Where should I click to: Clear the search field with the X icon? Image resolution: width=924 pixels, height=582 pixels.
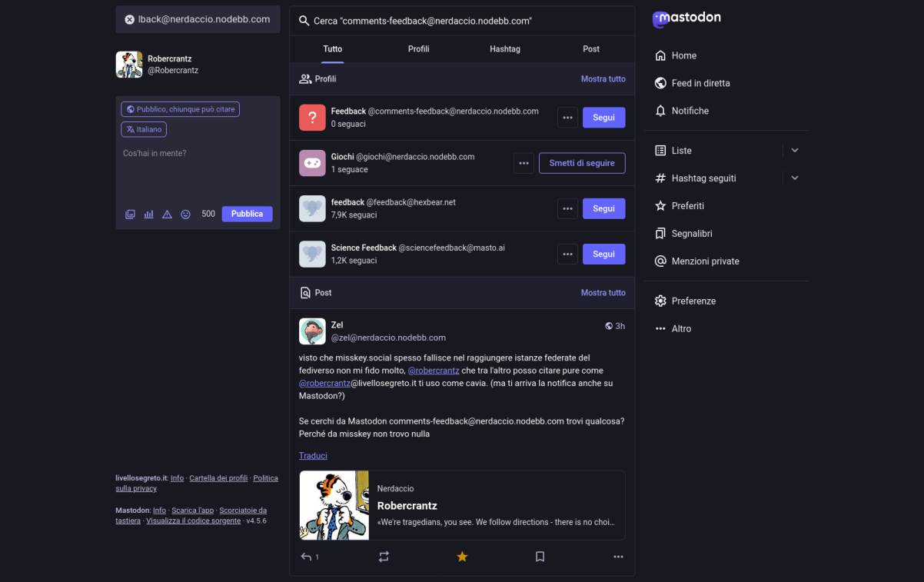[130, 20]
